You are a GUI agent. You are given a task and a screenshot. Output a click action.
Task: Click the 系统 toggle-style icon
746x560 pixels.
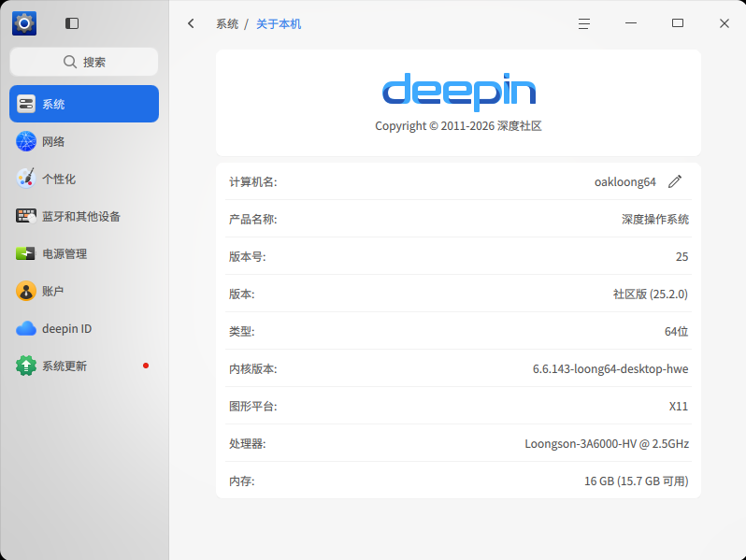pyautogui.click(x=25, y=104)
